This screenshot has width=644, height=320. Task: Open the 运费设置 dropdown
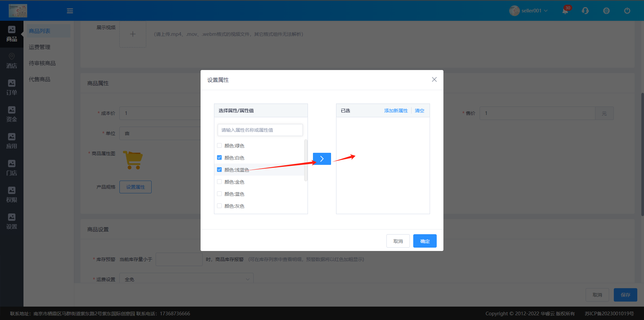pos(186,279)
